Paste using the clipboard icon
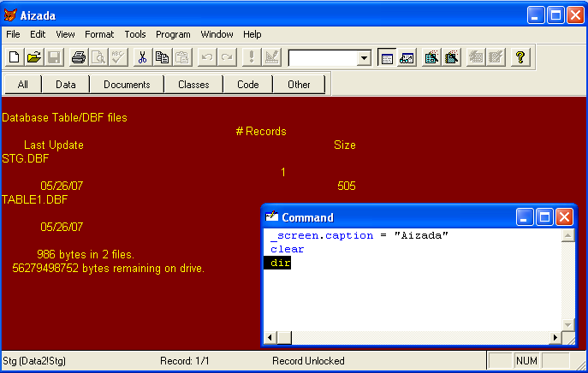The height and width of the screenshot is (373, 588). coord(182,57)
